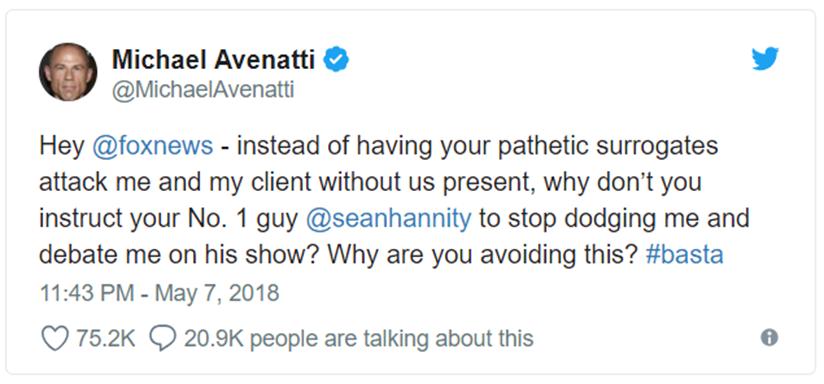Open the @seanhannity mention link
The height and width of the screenshot is (384, 824).
[x=388, y=219]
